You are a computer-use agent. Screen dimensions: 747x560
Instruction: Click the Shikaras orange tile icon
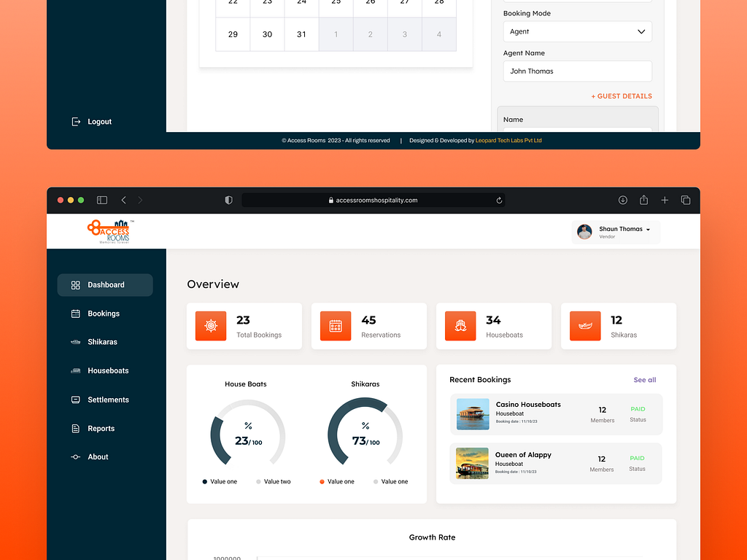pyautogui.click(x=585, y=326)
